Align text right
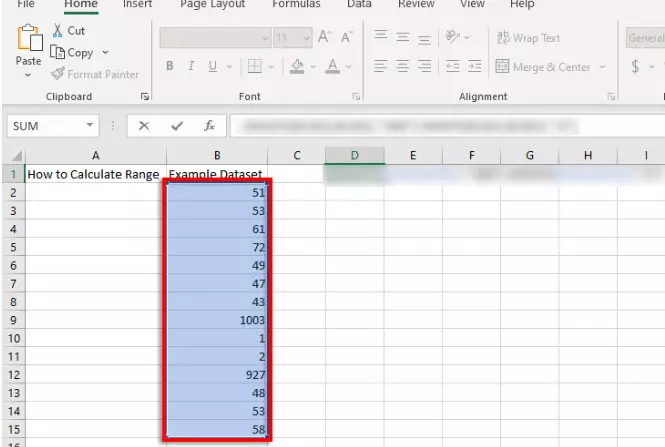This screenshot has width=665, height=447. click(x=424, y=66)
